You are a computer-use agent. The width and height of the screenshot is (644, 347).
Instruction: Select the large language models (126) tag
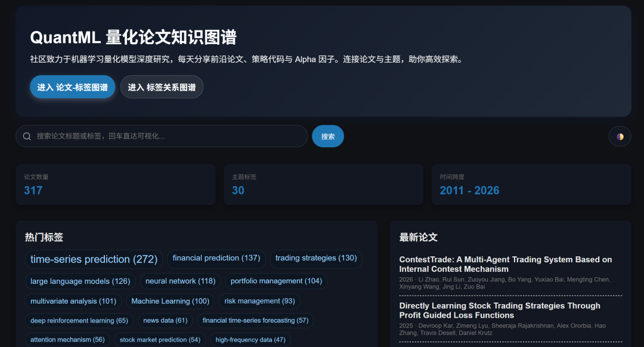coord(79,281)
